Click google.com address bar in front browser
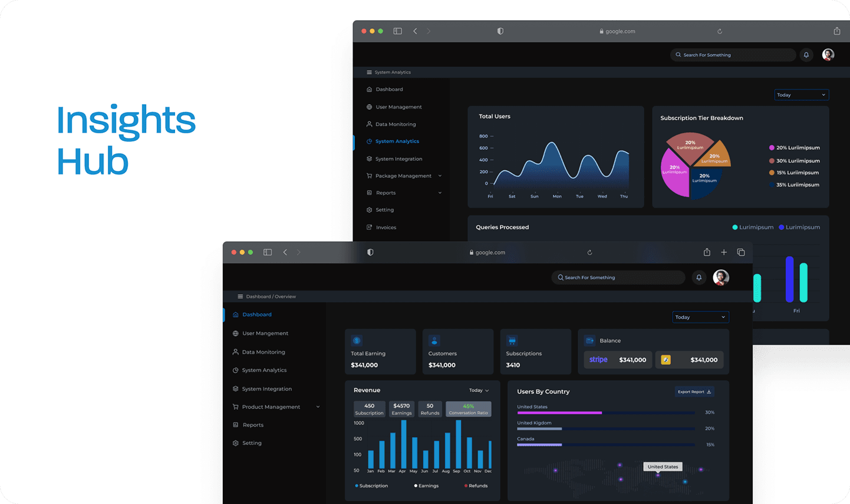The height and width of the screenshot is (504, 850). (487, 252)
